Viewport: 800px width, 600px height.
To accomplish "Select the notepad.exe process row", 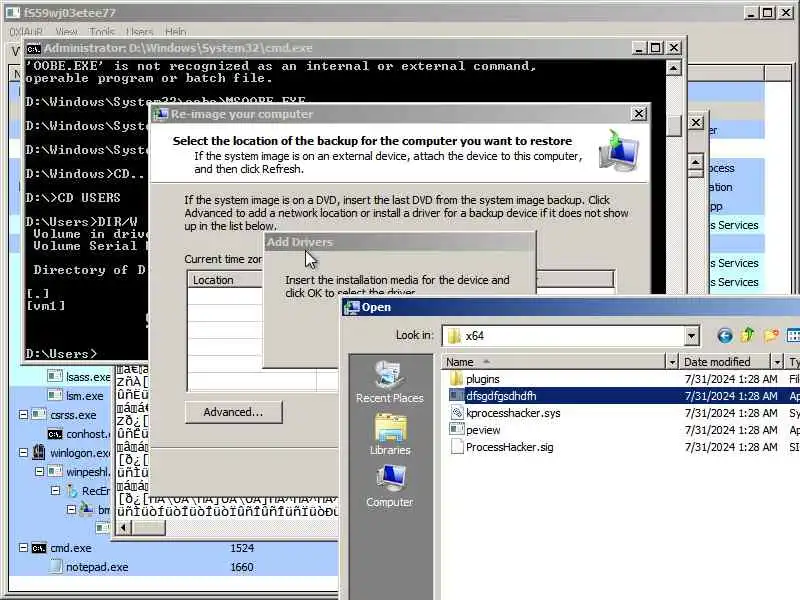I will click(x=173, y=567).
